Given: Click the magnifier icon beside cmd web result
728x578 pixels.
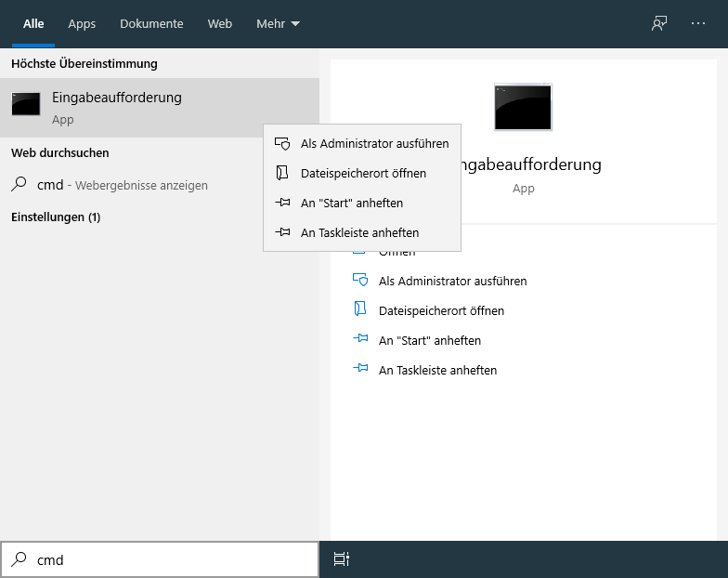Looking at the screenshot, I should (x=19, y=184).
